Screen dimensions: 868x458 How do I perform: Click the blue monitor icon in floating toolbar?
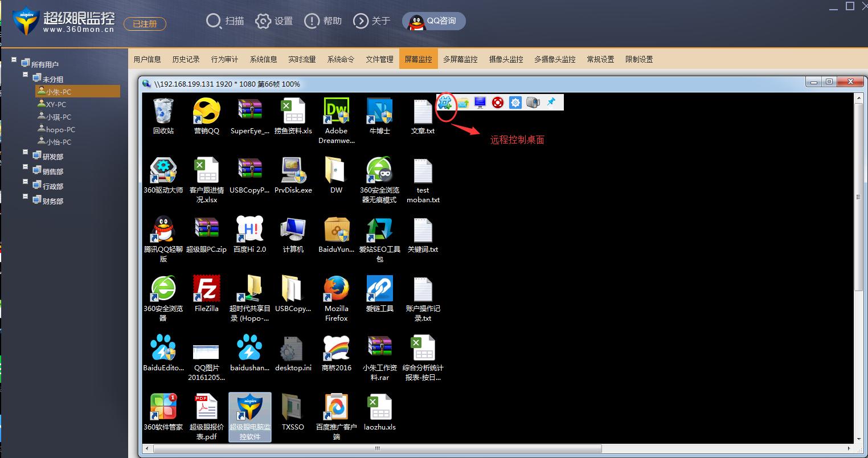pos(480,103)
